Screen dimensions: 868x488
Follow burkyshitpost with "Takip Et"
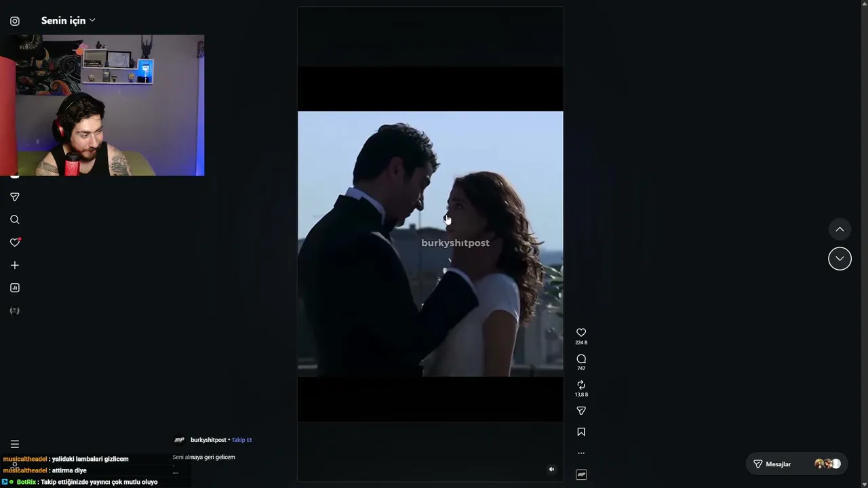tap(241, 440)
